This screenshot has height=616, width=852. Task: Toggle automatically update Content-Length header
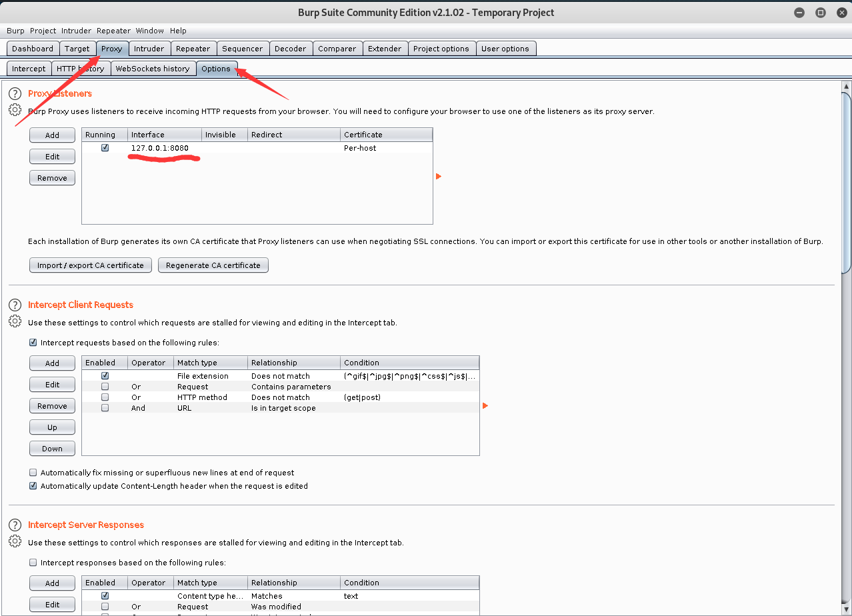coord(33,486)
